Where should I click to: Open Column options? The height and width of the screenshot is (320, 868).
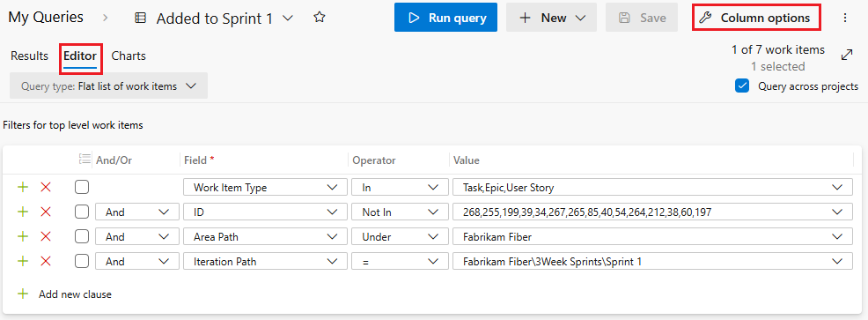pos(756,18)
